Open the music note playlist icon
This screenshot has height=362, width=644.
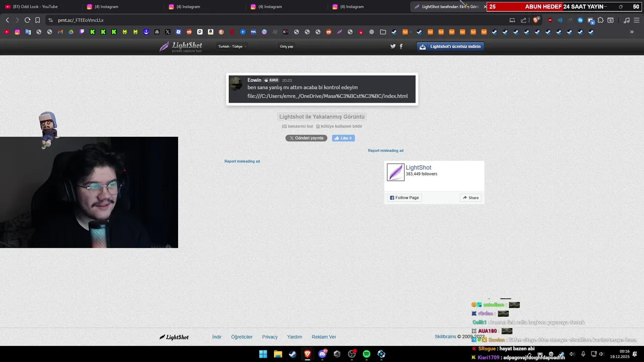pos(626,20)
